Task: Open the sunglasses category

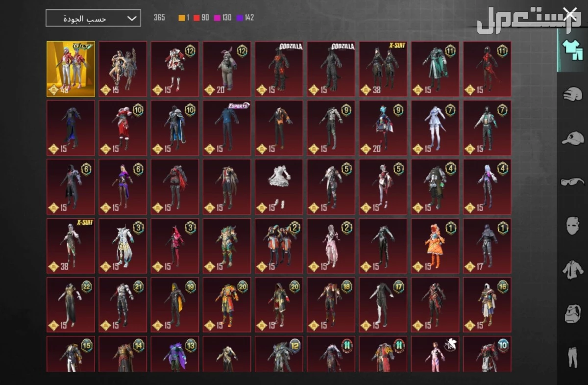Action: point(572,182)
